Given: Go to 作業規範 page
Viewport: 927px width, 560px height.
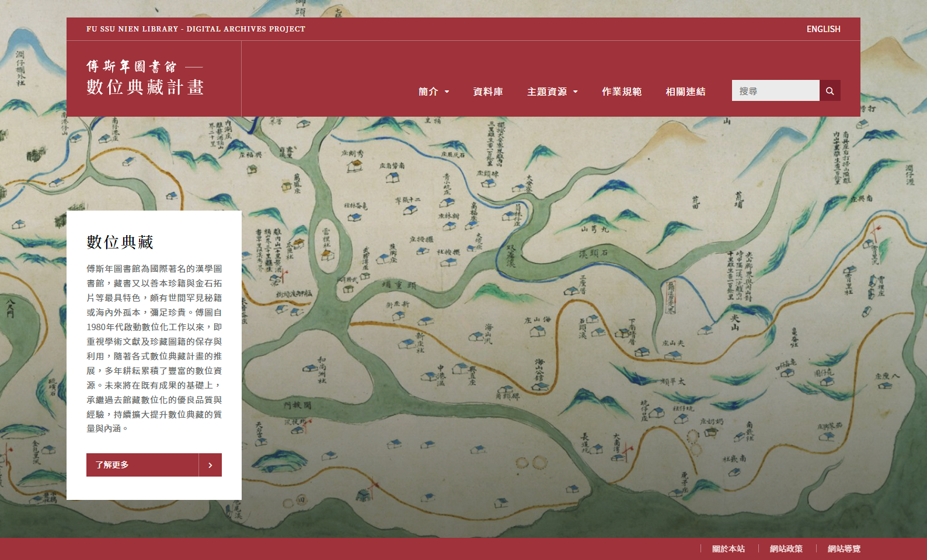Looking at the screenshot, I should (622, 92).
